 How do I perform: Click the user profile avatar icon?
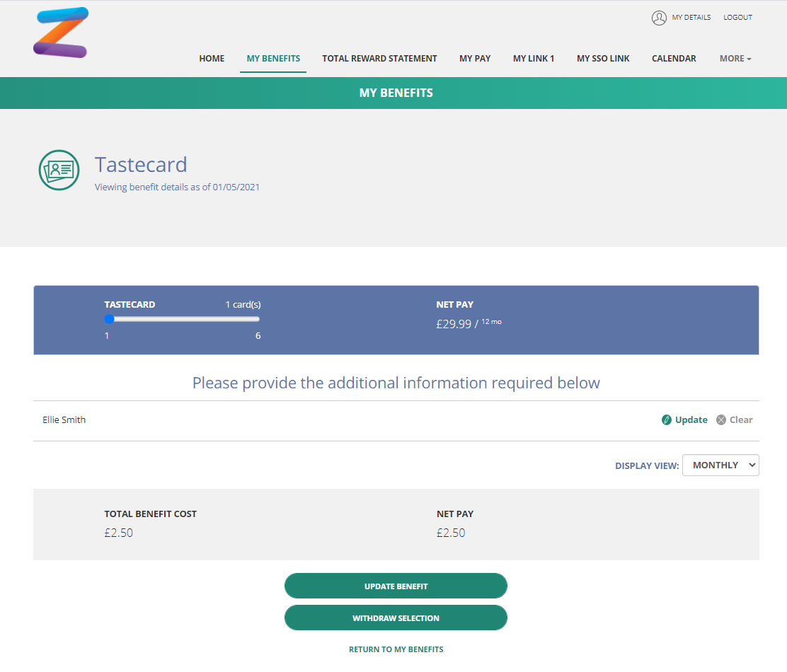coord(659,18)
